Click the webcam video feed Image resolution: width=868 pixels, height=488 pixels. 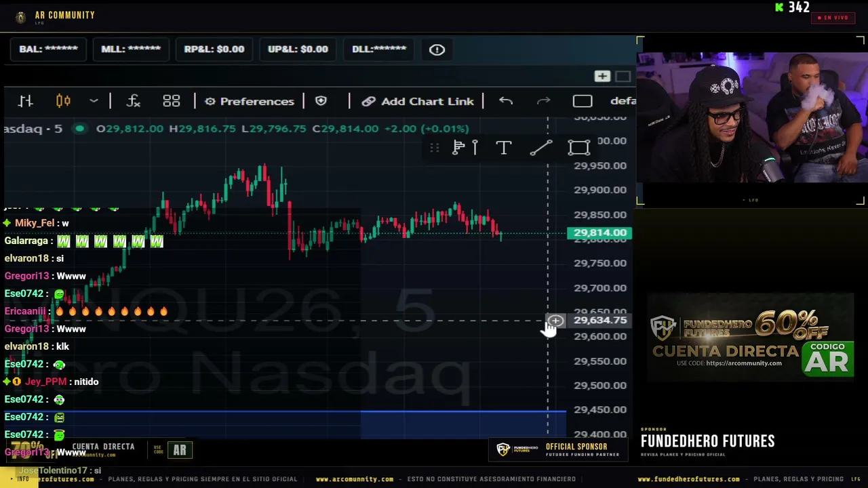coord(751,117)
